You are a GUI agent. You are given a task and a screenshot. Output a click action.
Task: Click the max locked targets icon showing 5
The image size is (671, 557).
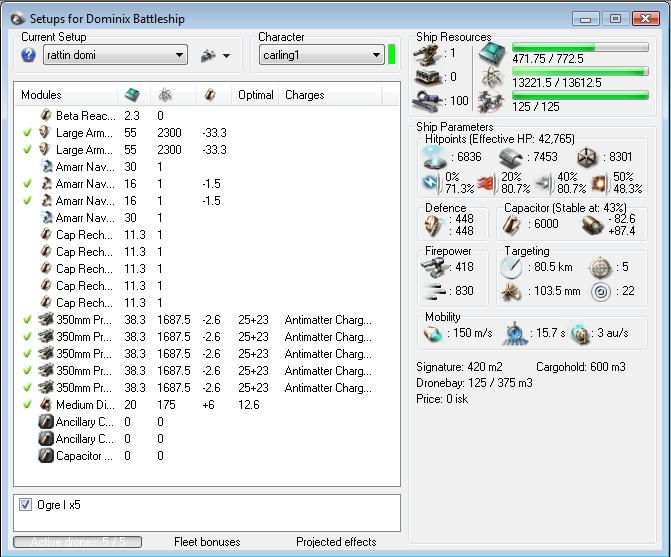click(x=600, y=268)
